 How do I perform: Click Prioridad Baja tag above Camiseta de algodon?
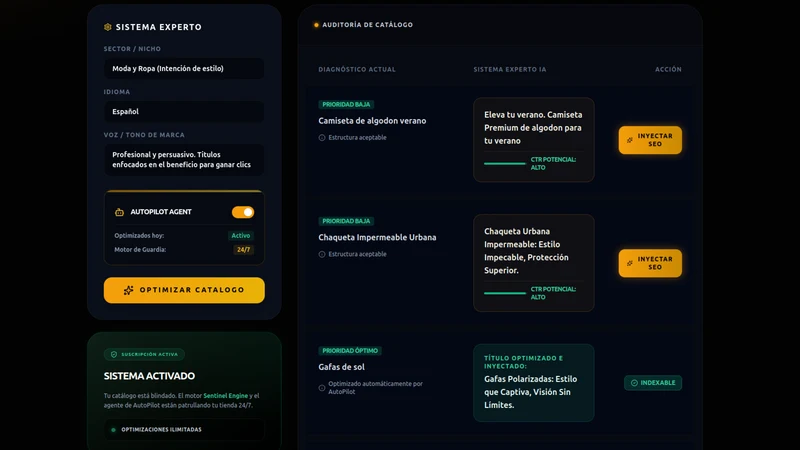346,104
